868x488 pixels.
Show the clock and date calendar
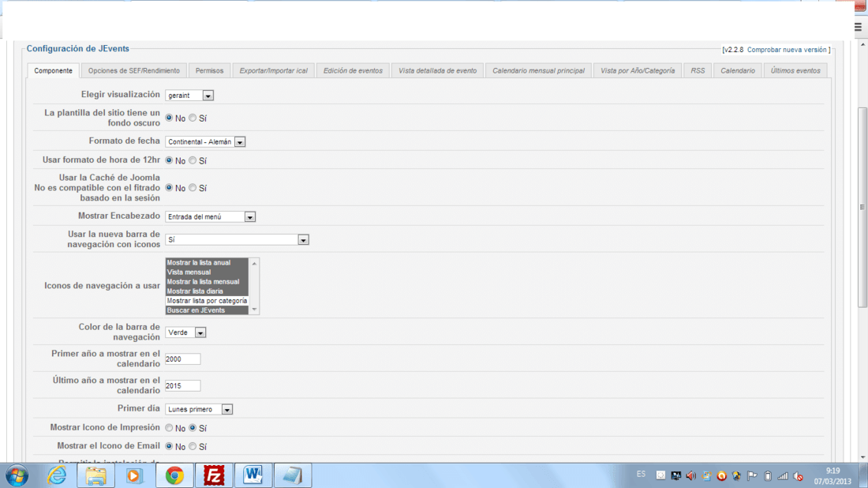832,476
